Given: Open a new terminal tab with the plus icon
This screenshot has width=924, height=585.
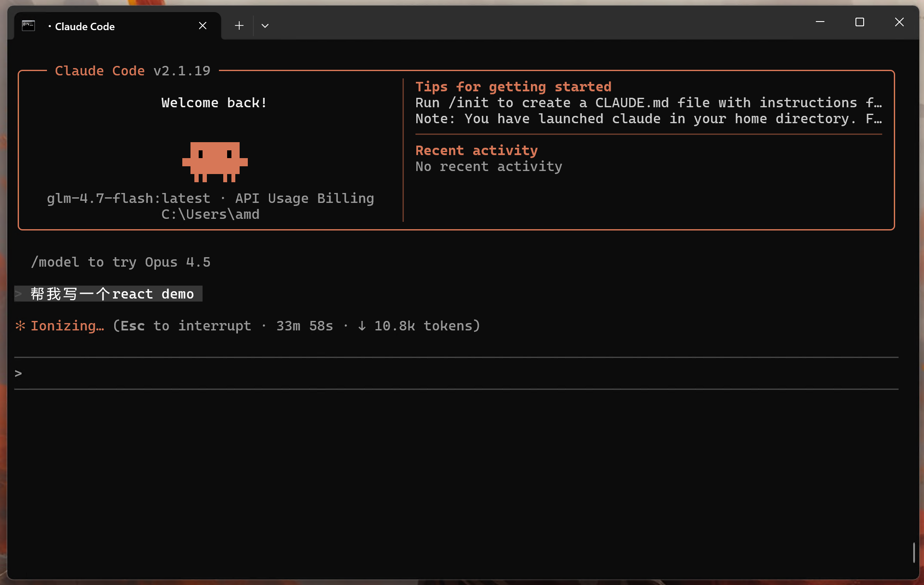Looking at the screenshot, I should point(239,25).
